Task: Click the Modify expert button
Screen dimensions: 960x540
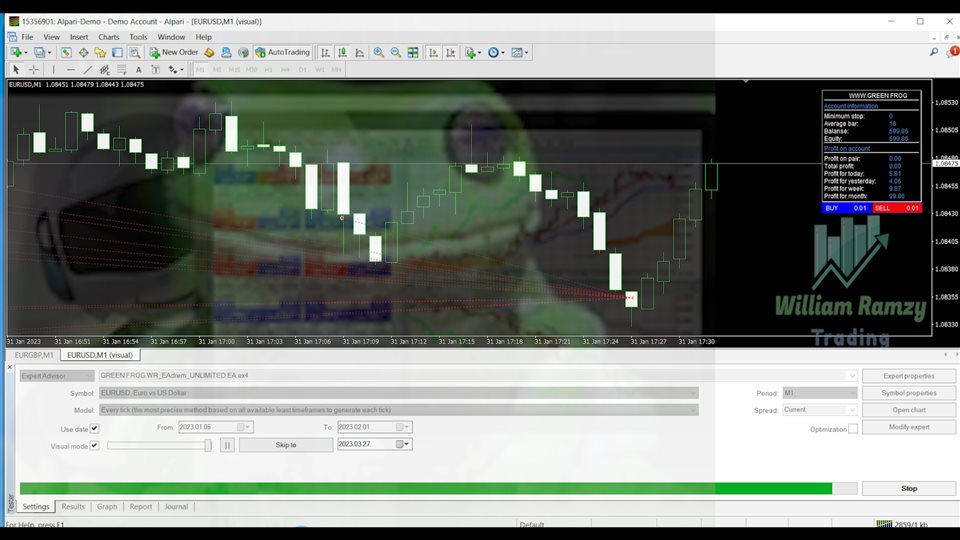Action: [x=909, y=427]
